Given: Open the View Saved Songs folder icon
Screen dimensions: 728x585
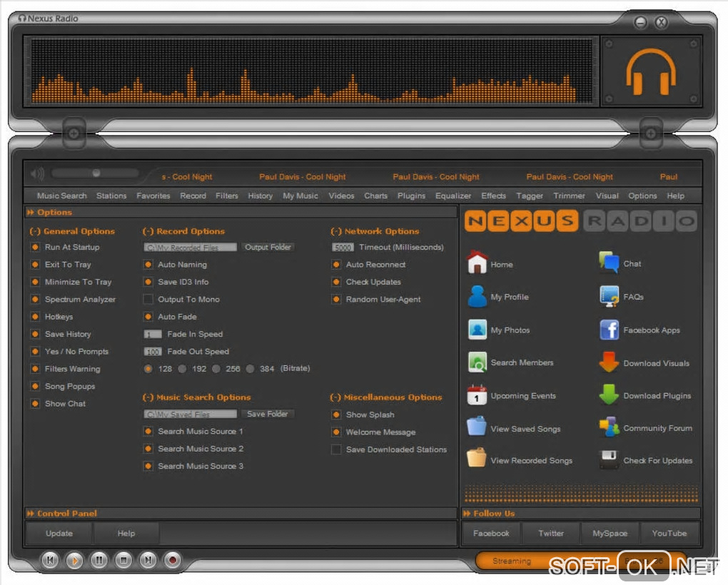Looking at the screenshot, I should [477, 427].
